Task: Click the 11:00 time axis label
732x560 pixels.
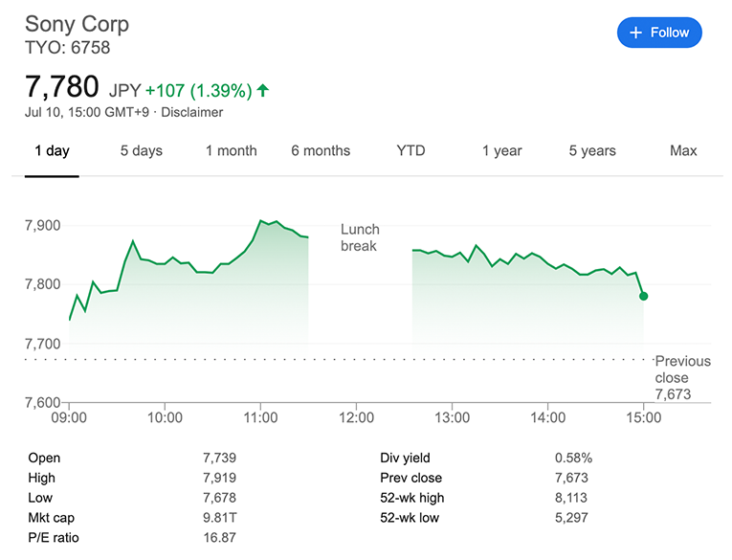Action: tap(260, 417)
